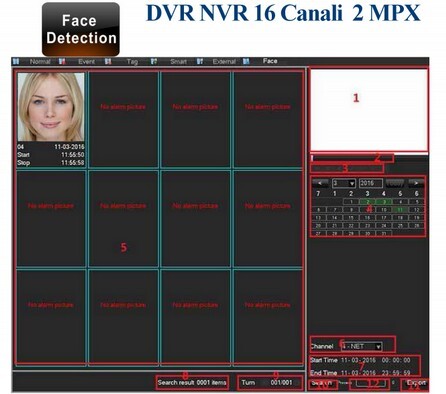The image size is (446, 394).
Task: Select the Face tab icon
Action: [246, 61]
